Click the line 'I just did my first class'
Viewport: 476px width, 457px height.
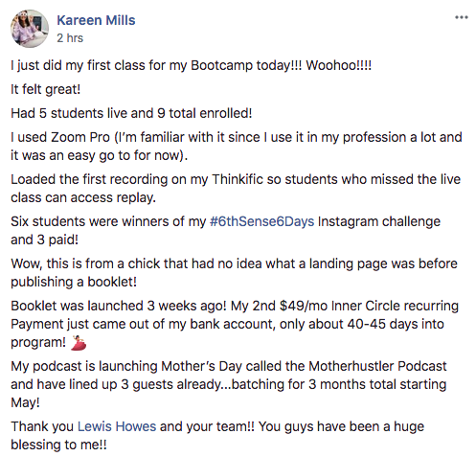tap(191, 65)
